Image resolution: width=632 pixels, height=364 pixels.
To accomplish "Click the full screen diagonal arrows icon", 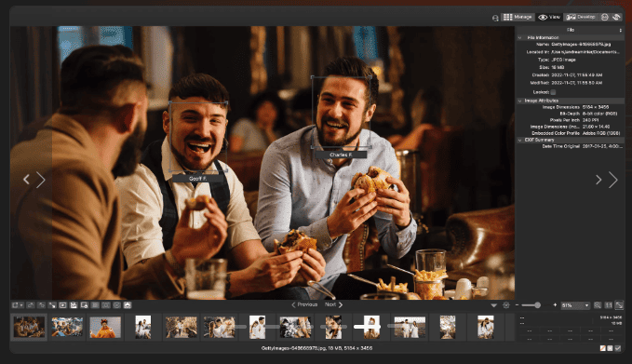I will click(52, 305).
